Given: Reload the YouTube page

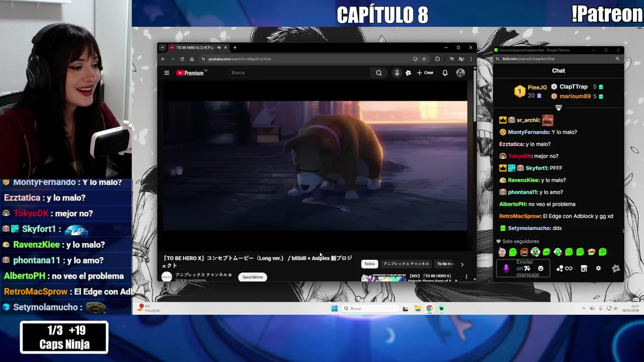Looking at the screenshot, I should pyautogui.click(x=182, y=59).
